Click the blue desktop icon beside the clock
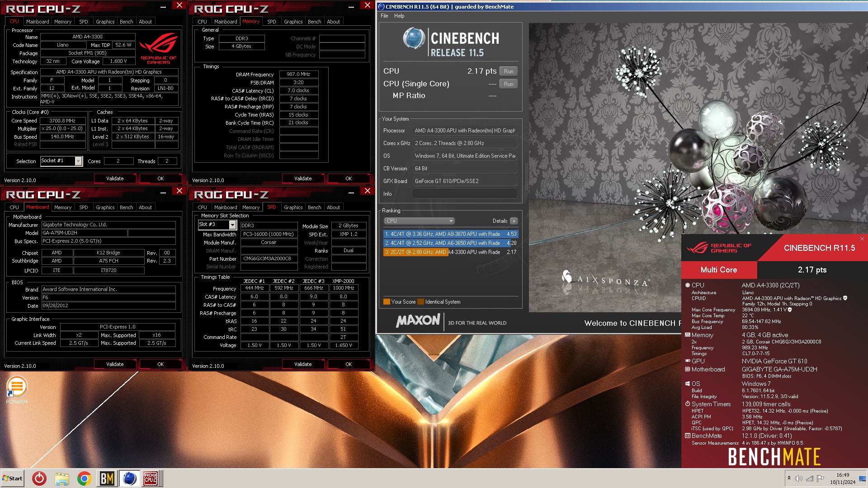 pyautogui.click(x=863, y=479)
